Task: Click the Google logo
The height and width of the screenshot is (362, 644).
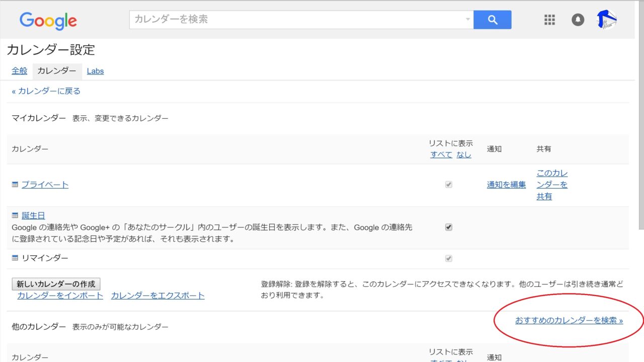Action: tap(48, 21)
